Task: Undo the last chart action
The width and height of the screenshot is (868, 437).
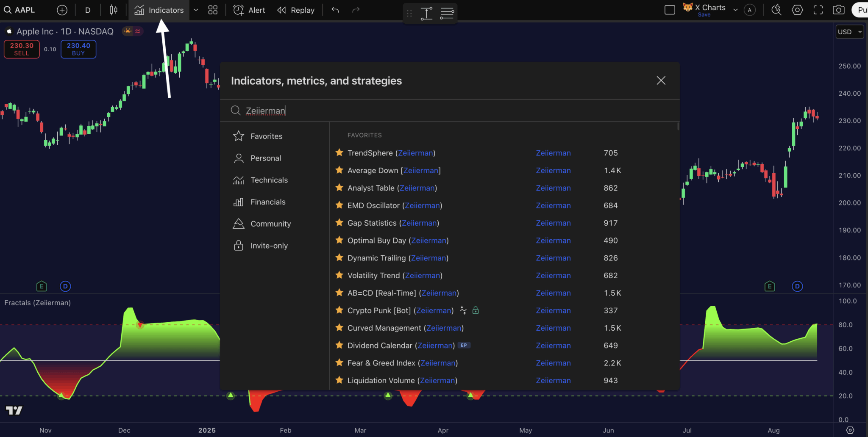Action: [x=335, y=10]
